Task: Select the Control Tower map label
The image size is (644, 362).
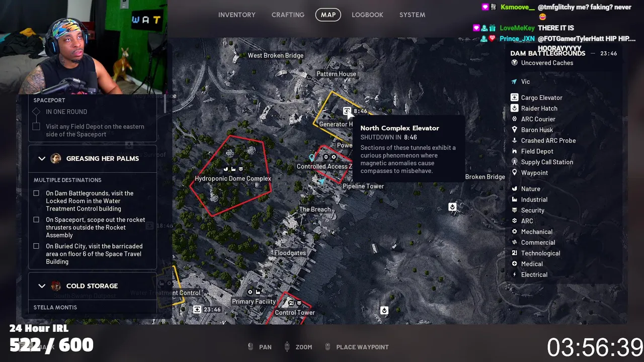Action: pos(295,312)
